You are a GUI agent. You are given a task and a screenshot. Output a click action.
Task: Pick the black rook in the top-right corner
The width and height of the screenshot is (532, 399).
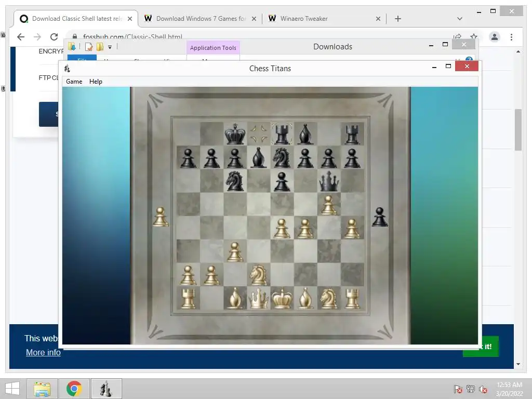click(x=352, y=135)
